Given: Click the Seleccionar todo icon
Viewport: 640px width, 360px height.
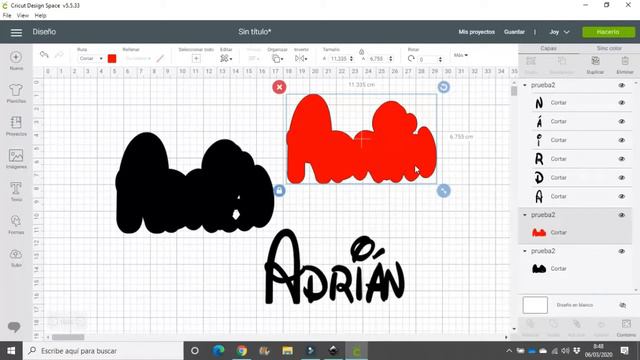Looking at the screenshot, I should point(196,59).
